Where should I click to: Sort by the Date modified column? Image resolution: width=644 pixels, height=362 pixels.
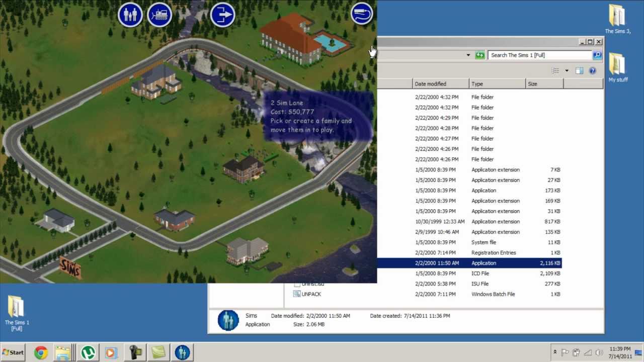pyautogui.click(x=441, y=84)
